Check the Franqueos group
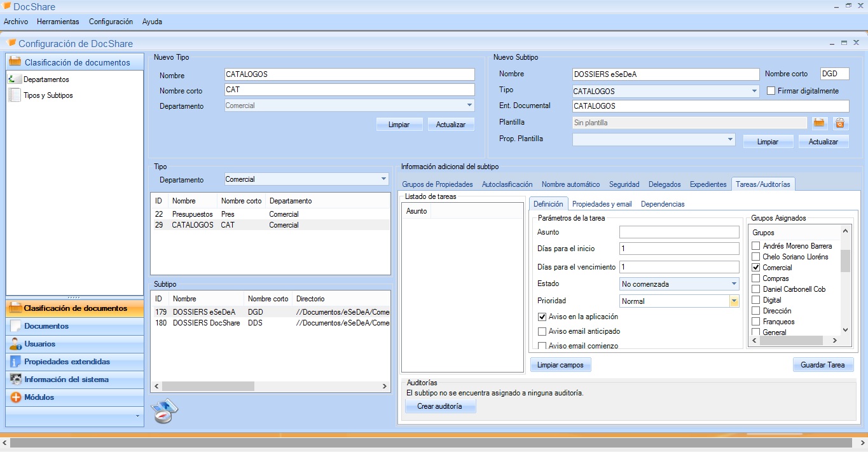This screenshot has width=868, height=452. 756,322
